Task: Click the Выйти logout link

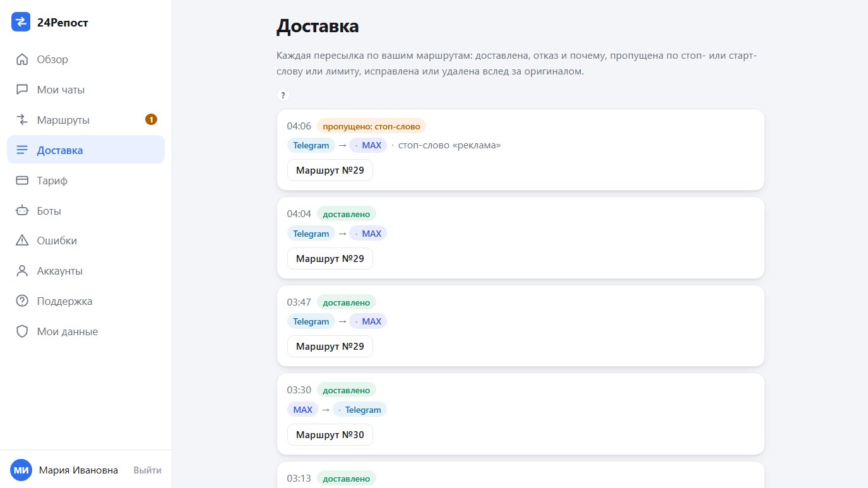Action: click(x=147, y=470)
